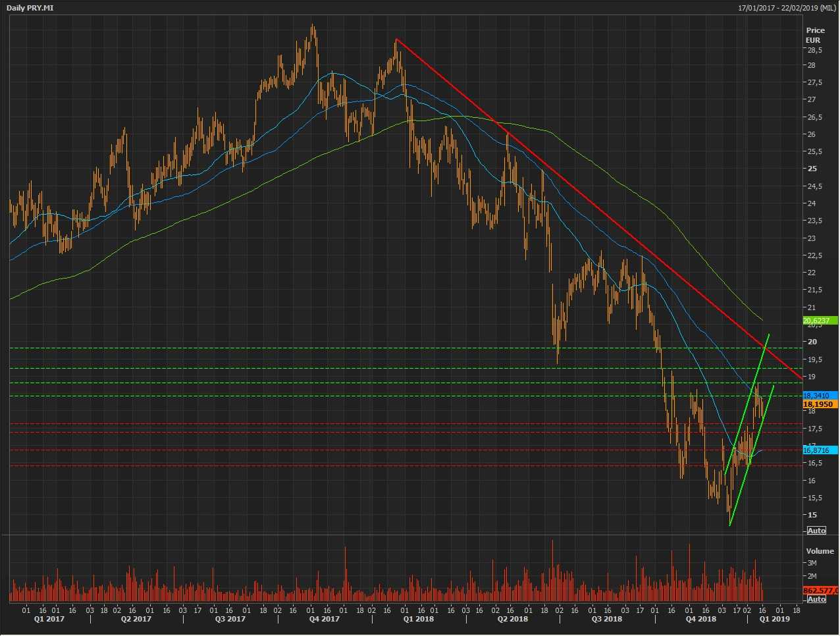Click the 15,5 price axis value

pyautogui.click(x=814, y=498)
